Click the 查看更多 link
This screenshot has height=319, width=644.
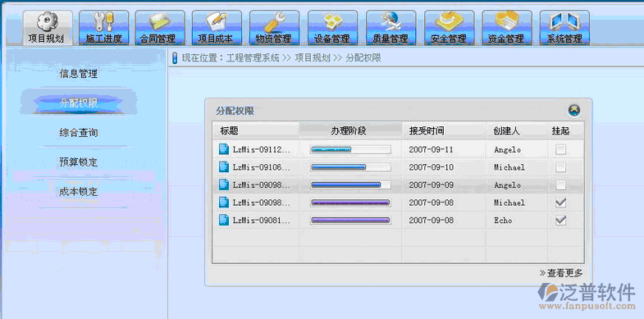(x=561, y=273)
